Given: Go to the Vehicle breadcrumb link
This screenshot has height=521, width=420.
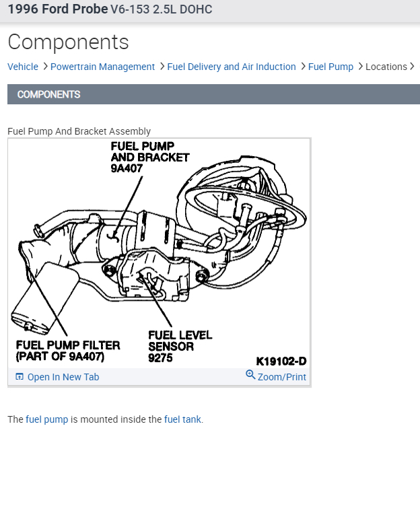Looking at the screenshot, I should point(23,67).
